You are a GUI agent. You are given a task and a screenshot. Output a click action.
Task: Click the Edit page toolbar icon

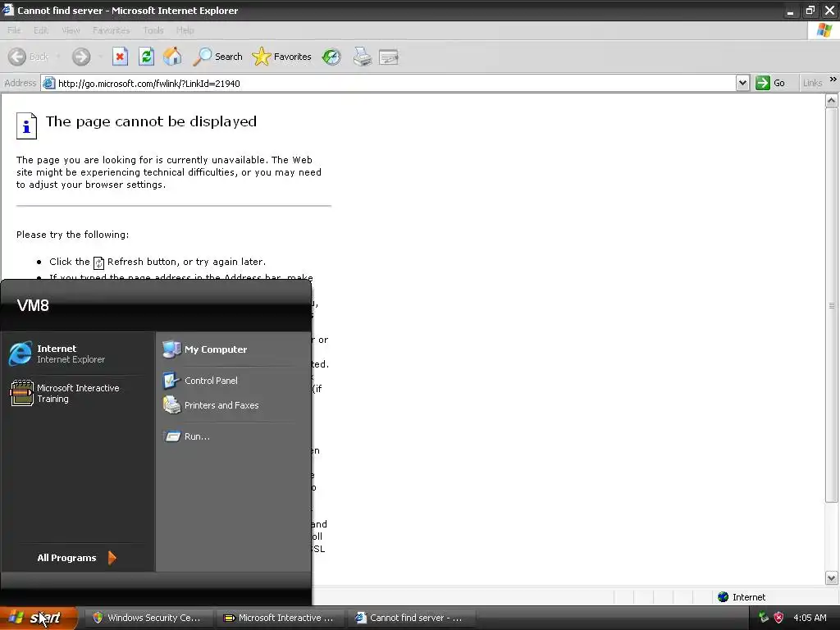[x=388, y=57]
